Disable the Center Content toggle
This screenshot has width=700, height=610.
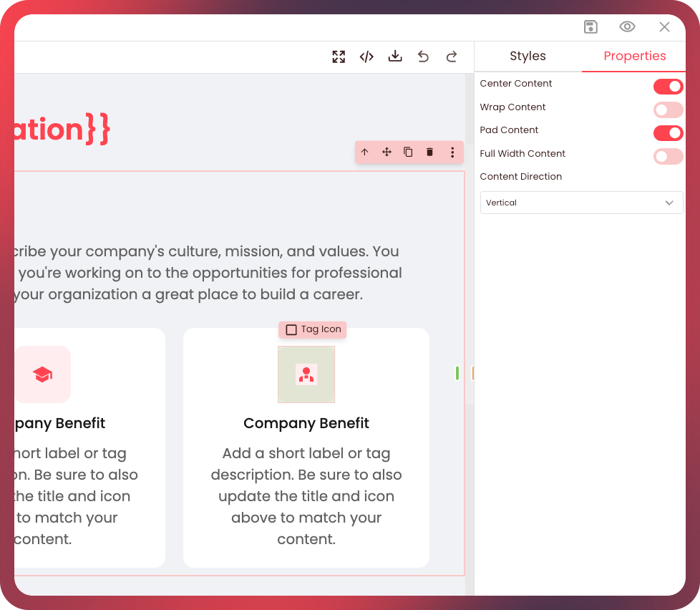669,86
